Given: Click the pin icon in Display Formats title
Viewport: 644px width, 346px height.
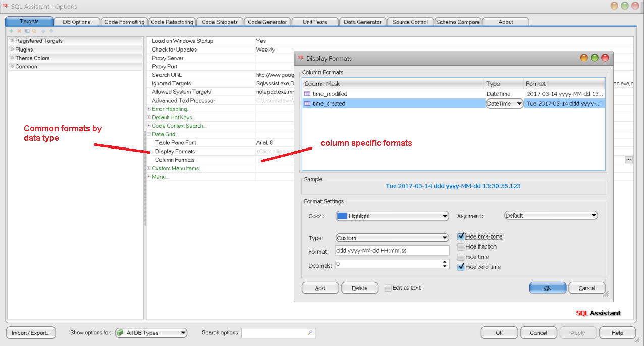Looking at the screenshot, I should [x=301, y=58].
